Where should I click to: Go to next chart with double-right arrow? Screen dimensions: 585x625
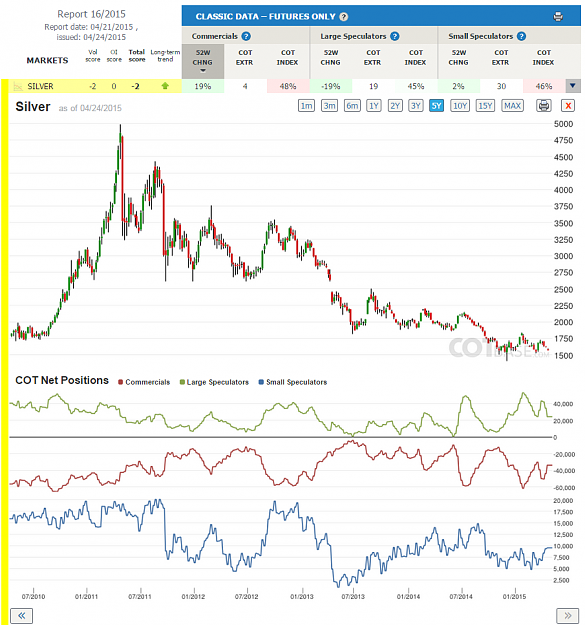point(567,615)
